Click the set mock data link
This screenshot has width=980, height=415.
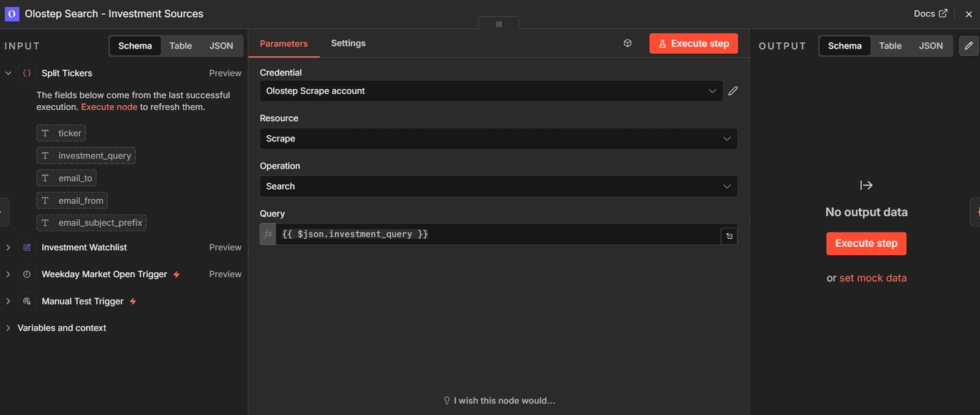click(x=873, y=278)
